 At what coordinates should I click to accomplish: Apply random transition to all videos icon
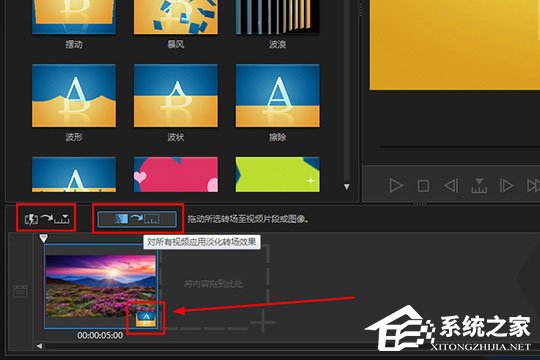(46, 218)
